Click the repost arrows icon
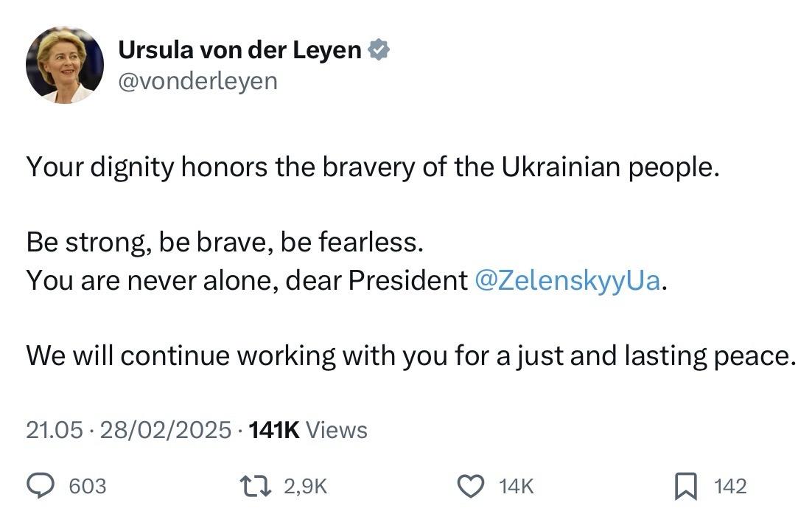The height and width of the screenshot is (528, 812). tap(256, 487)
